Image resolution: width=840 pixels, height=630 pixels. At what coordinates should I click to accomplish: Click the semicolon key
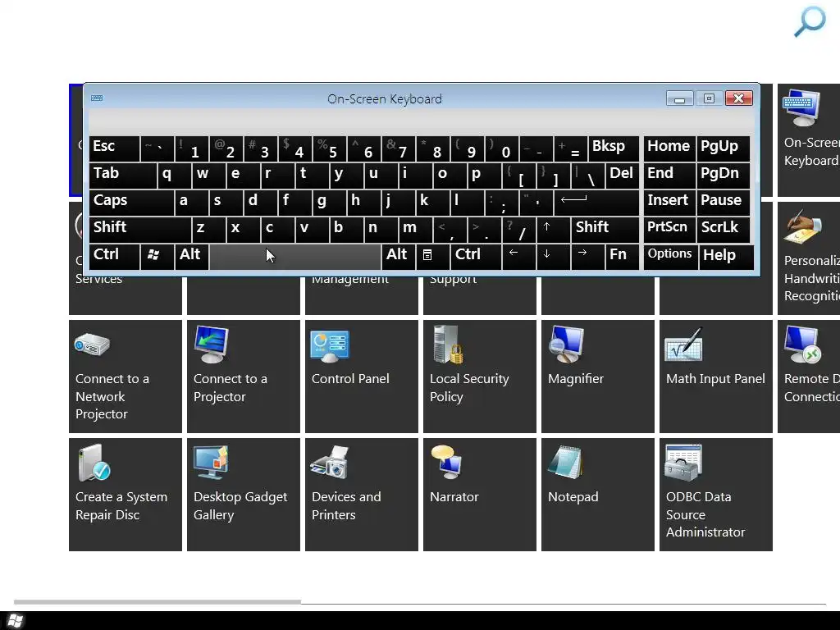pos(502,203)
